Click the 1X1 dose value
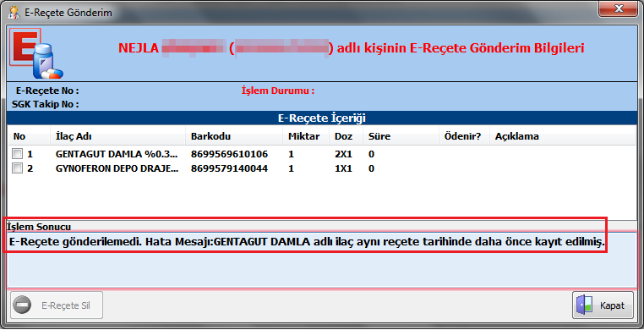Screen dimensions: 644x330 [343, 168]
